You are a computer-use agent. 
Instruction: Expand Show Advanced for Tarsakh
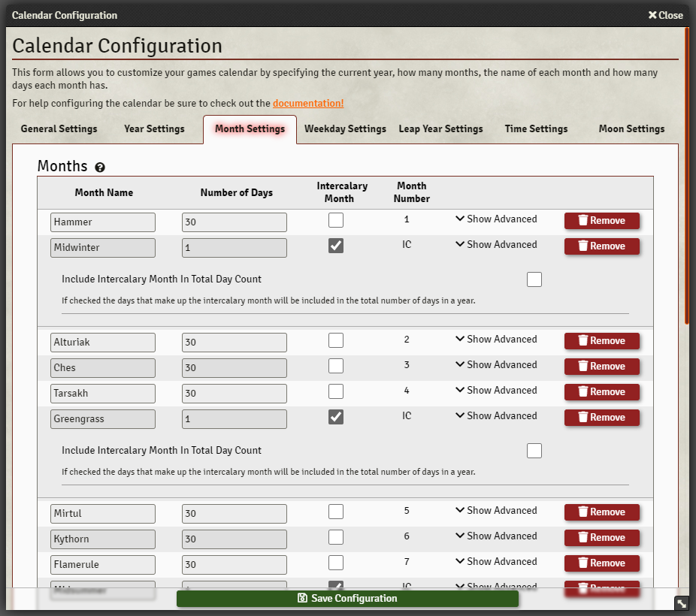[x=496, y=391]
